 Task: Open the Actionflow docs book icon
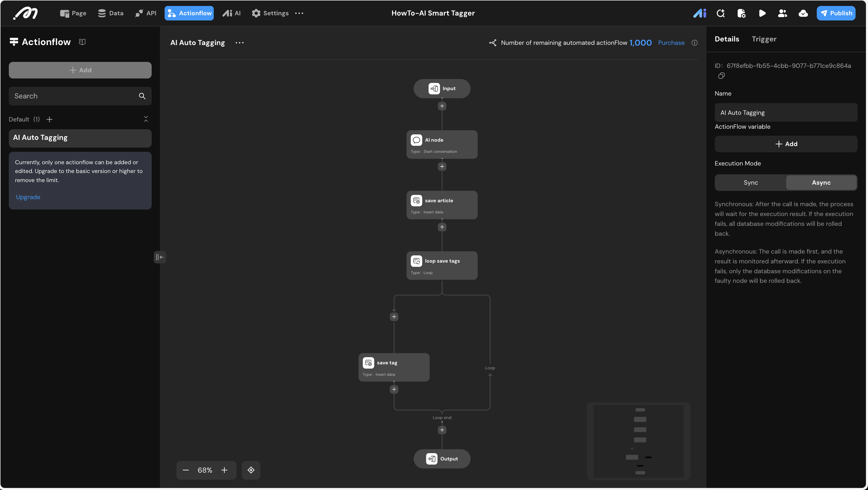click(x=82, y=42)
